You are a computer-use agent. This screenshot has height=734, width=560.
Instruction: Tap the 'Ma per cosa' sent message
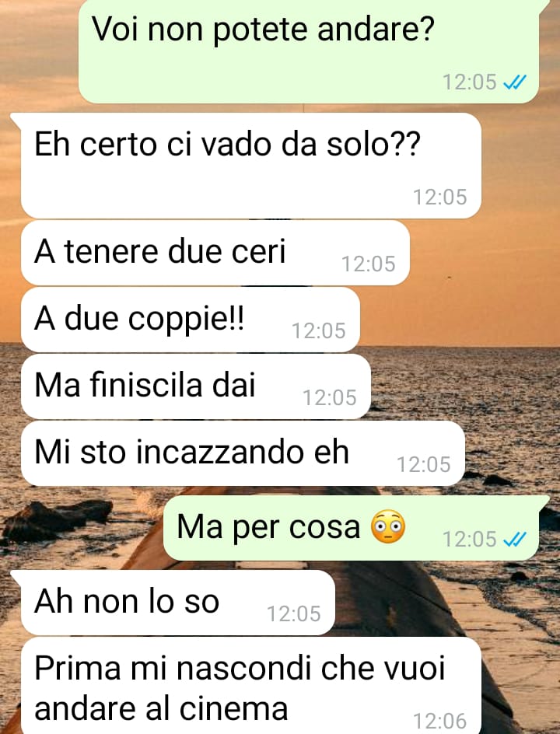[352, 528]
